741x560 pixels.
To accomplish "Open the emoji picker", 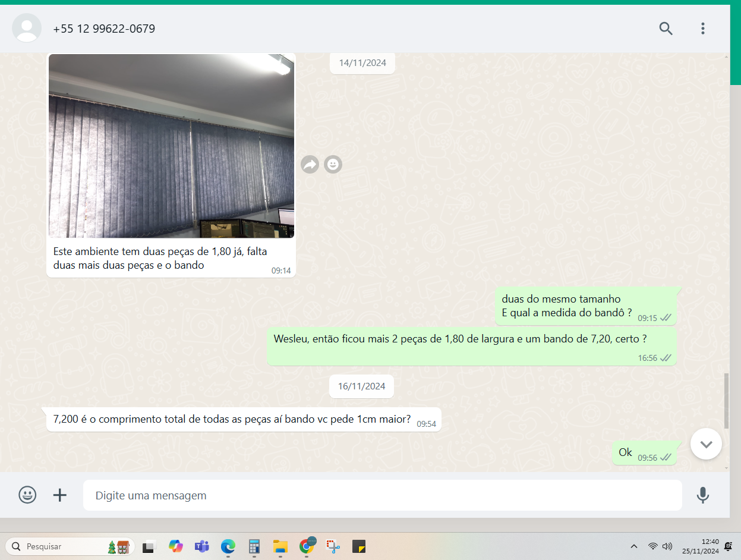I will click(x=27, y=495).
